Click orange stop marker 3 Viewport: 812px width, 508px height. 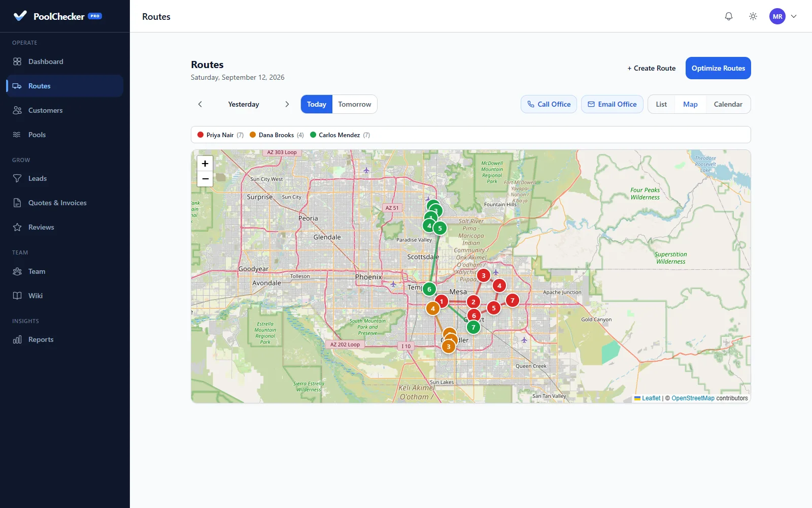(449, 346)
